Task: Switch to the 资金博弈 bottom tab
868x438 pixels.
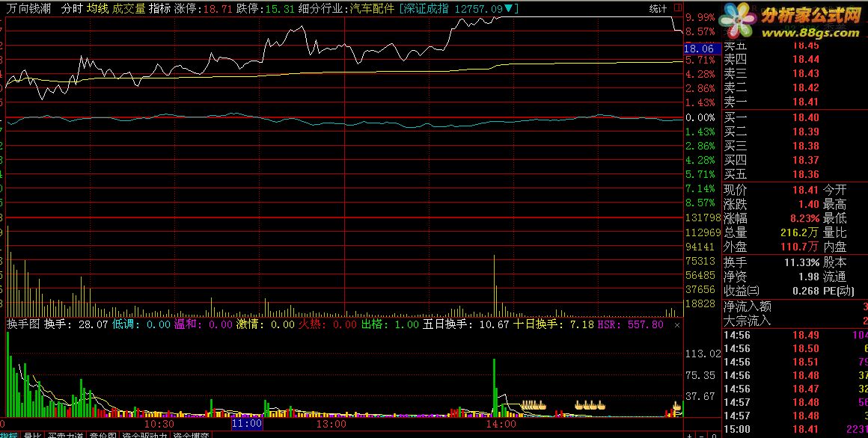Action: [x=190, y=436]
